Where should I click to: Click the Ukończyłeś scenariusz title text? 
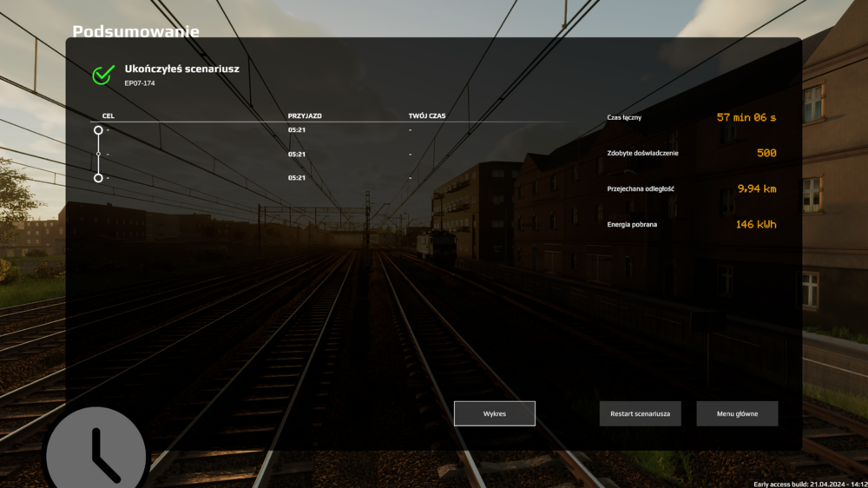click(x=181, y=69)
